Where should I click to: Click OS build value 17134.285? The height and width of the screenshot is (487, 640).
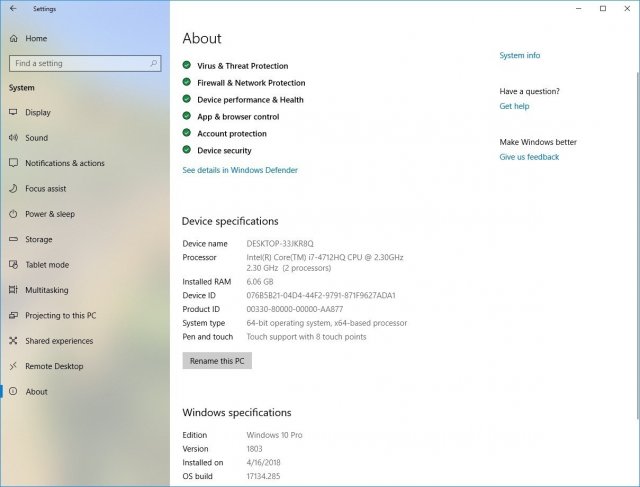tap(263, 476)
